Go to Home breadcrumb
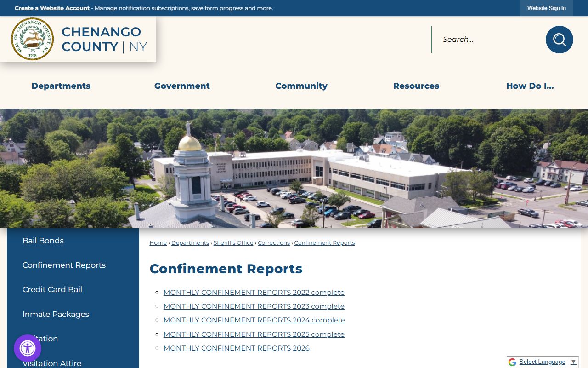 point(158,243)
